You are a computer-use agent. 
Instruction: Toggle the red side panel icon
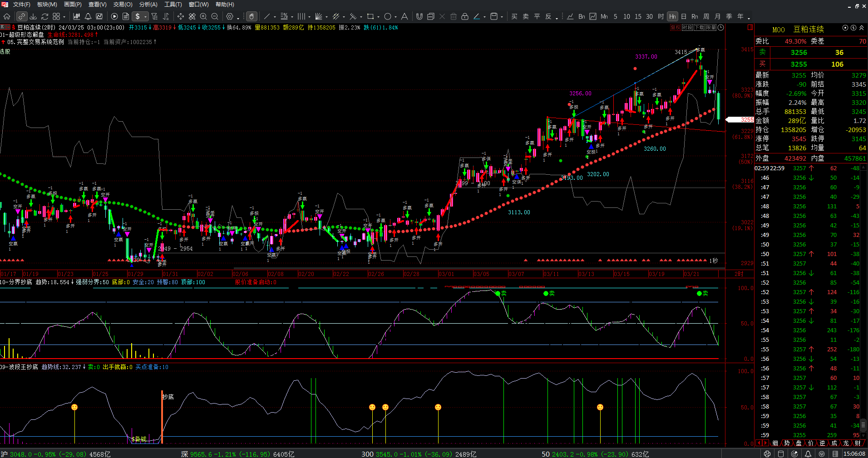click(750, 28)
